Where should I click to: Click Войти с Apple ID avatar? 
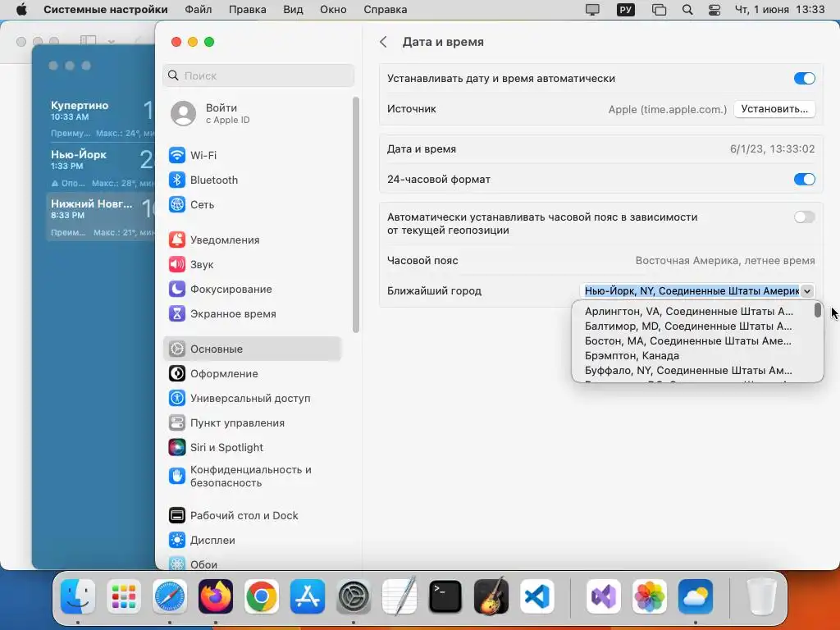pos(183,113)
